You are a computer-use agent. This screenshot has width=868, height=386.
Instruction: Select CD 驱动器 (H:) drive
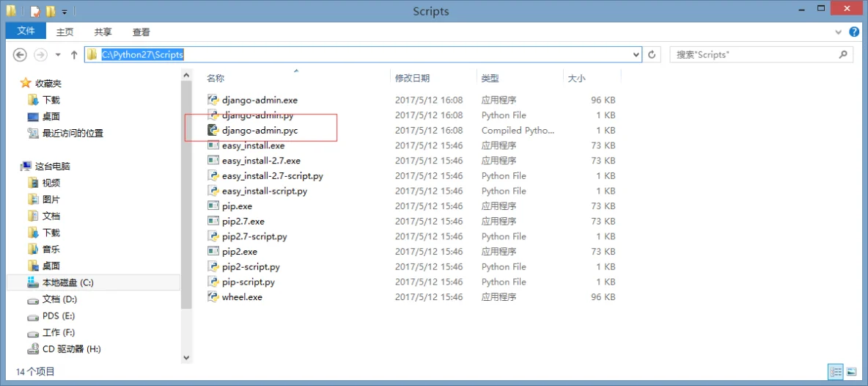[71, 349]
